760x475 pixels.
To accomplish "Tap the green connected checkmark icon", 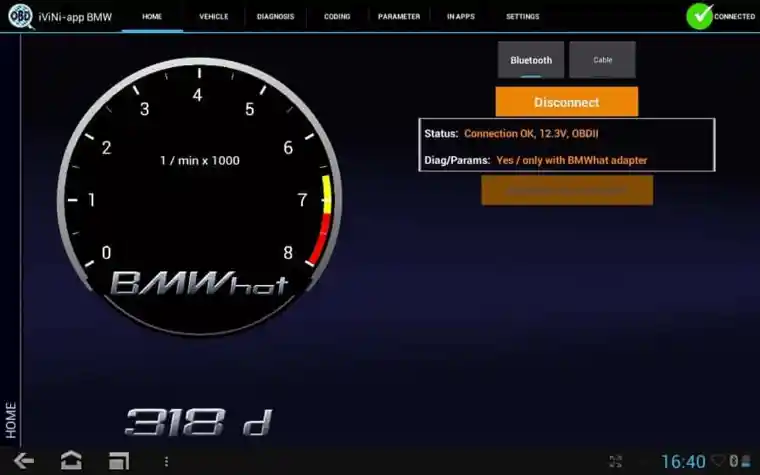I will (699, 16).
